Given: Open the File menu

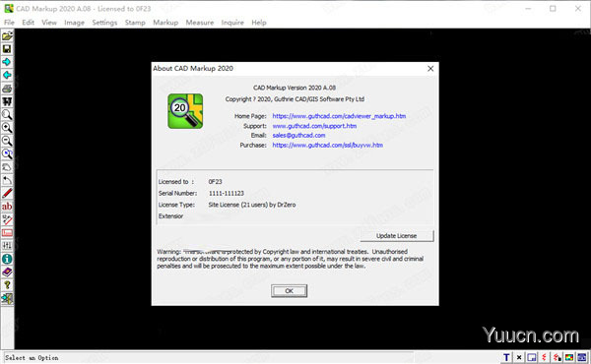Looking at the screenshot, I should (x=9, y=23).
